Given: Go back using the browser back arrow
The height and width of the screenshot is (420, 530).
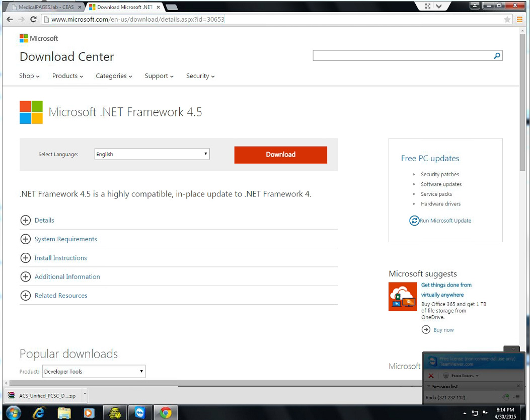Looking at the screenshot, I should click(10, 19).
